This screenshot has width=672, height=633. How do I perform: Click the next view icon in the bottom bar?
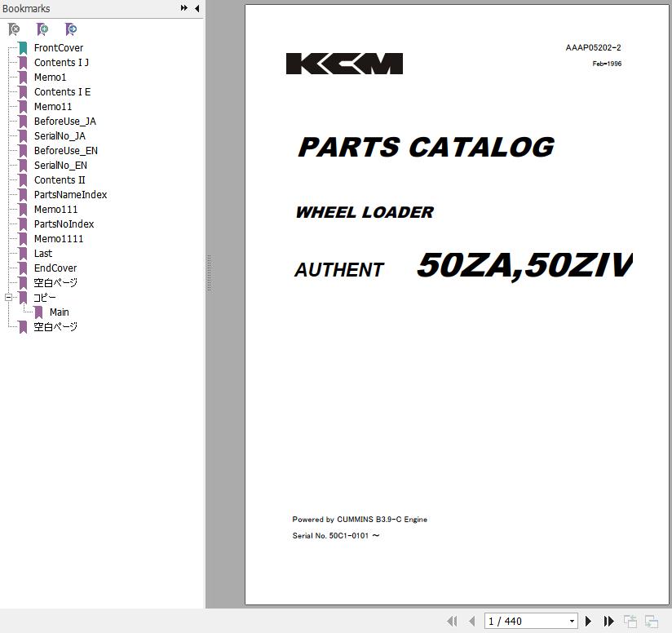[652, 621]
